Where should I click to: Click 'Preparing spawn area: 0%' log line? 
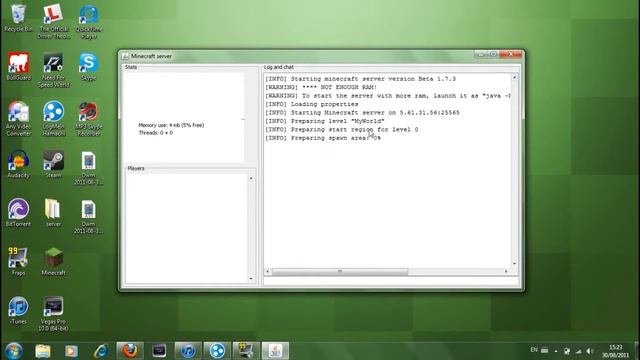[x=323, y=138]
